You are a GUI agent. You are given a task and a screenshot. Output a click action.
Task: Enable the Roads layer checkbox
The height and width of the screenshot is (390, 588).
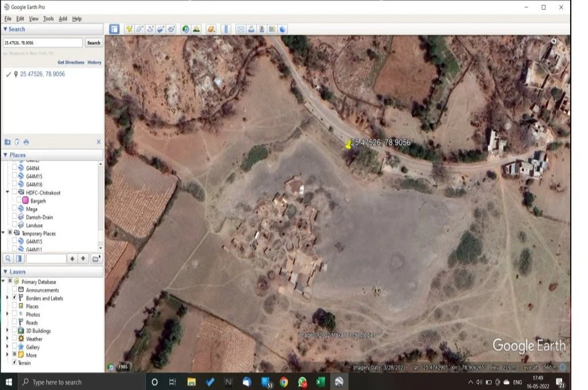click(14, 322)
